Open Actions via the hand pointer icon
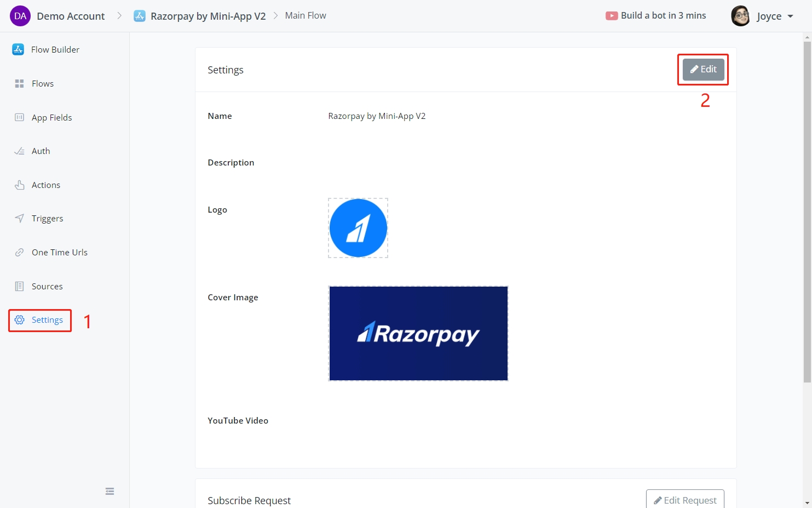This screenshot has width=812, height=508. click(19, 185)
